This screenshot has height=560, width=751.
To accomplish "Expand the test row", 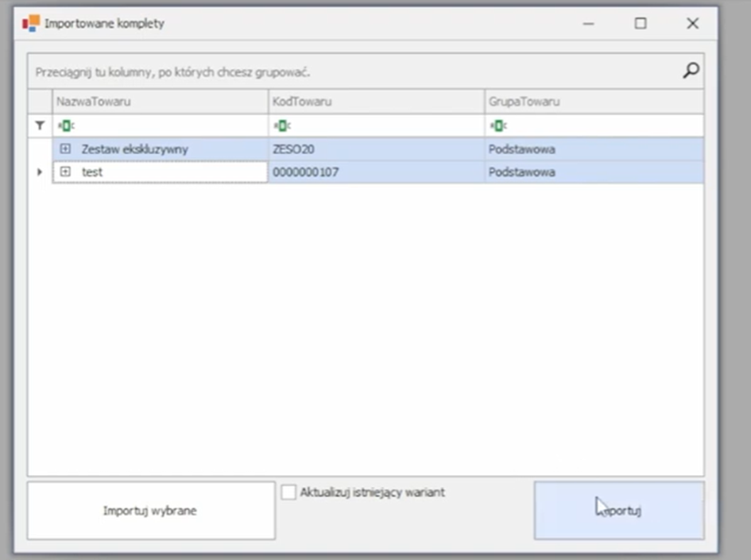I will 66,172.
